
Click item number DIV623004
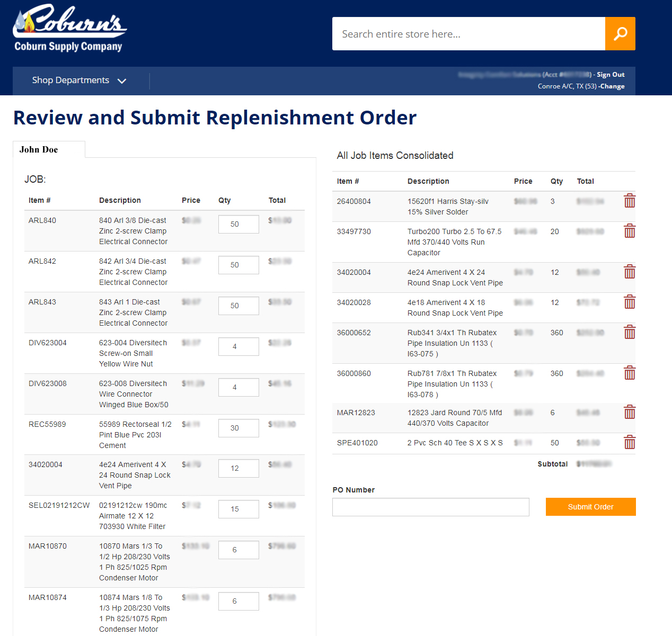[x=48, y=343]
